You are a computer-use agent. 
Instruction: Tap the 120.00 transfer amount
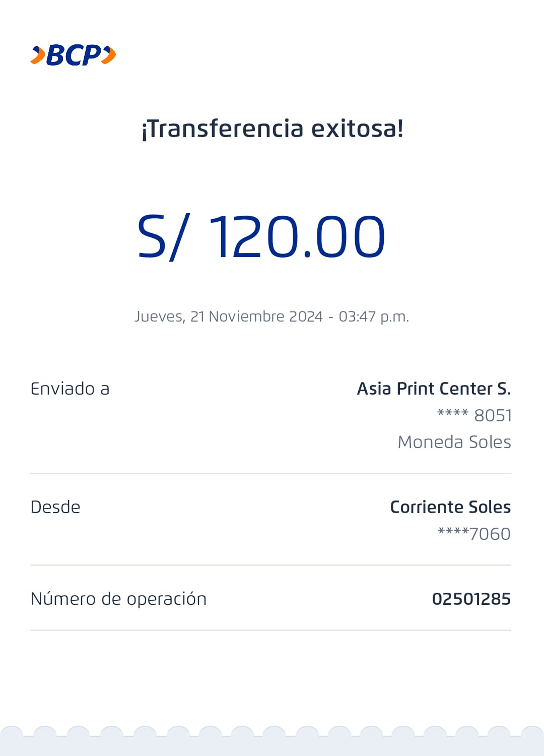pos(297,237)
